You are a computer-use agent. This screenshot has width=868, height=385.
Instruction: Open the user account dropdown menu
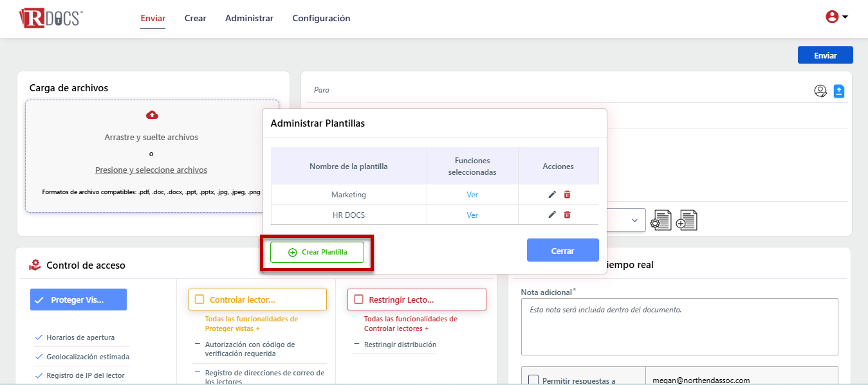(x=836, y=17)
